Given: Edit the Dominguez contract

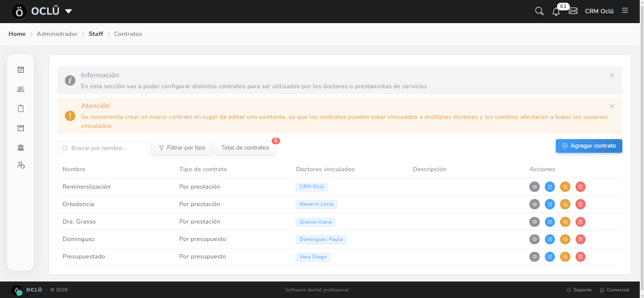Looking at the screenshot, I should coord(550,239).
